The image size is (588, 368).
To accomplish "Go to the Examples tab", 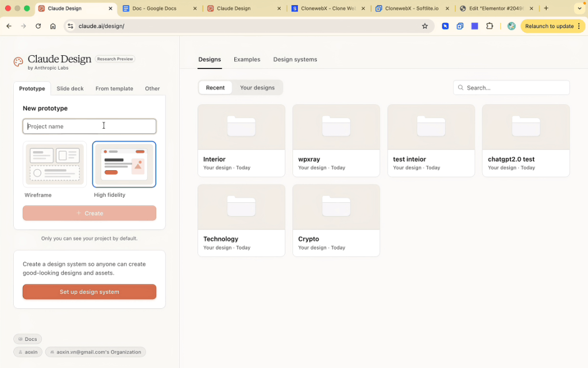I will click(247, 59).
